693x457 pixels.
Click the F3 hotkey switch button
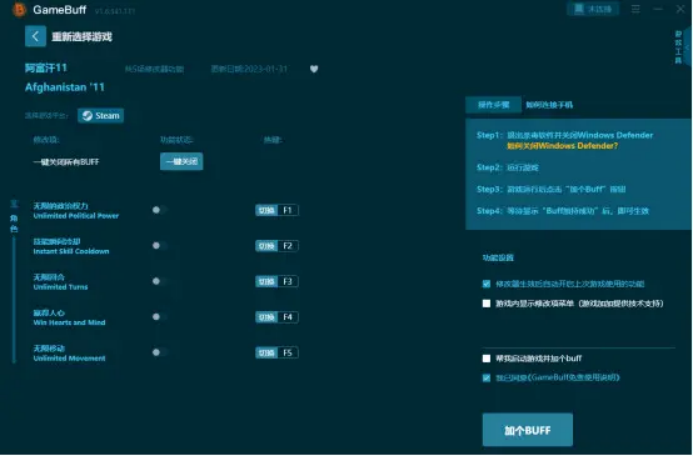(277, 282)
